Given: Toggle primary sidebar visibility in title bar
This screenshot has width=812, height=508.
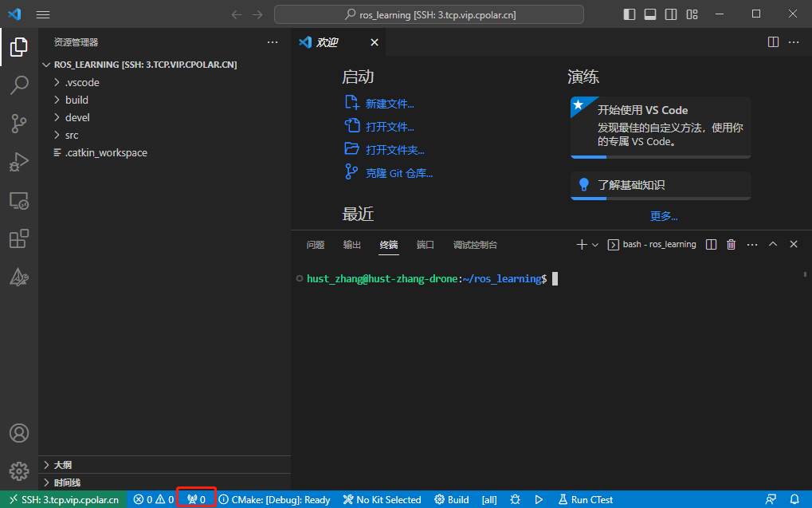Looking at the screenshot, I should coord(630,14).
